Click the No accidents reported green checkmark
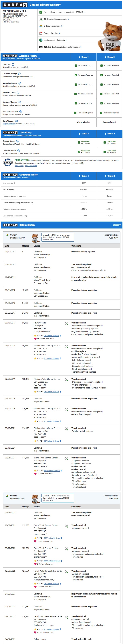This screenshot has height=644, width=123. point(41,12)
